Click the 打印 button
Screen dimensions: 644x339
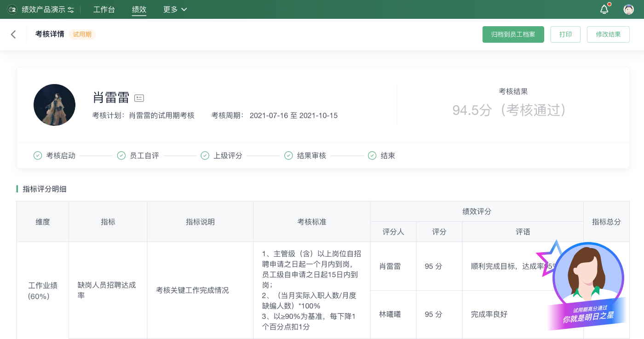click(565, 34)
